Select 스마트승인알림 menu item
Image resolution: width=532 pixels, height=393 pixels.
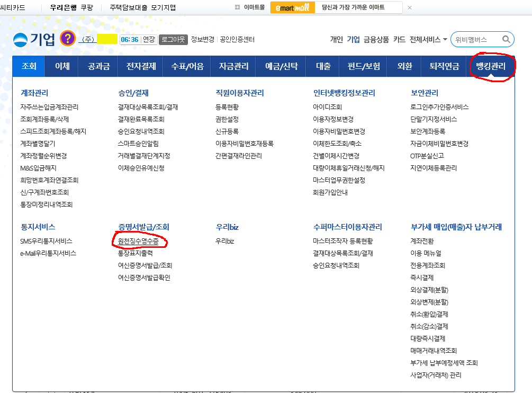tap(138, 144)
